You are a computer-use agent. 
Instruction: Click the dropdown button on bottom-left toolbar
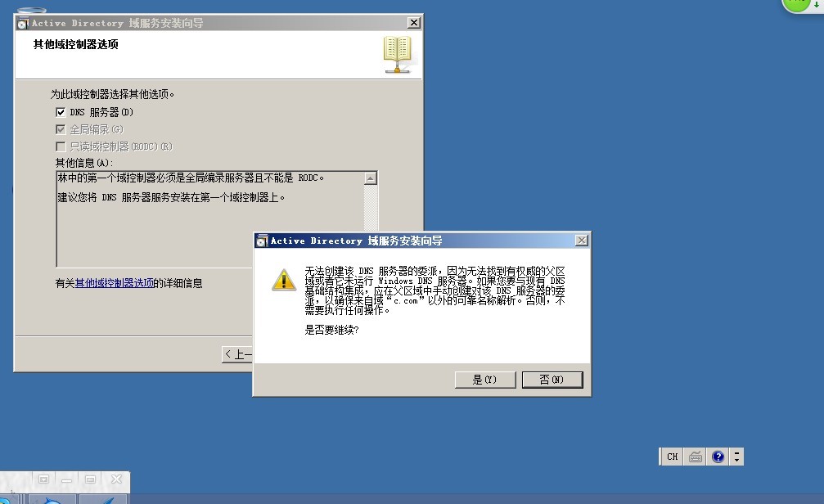point(43,479)
